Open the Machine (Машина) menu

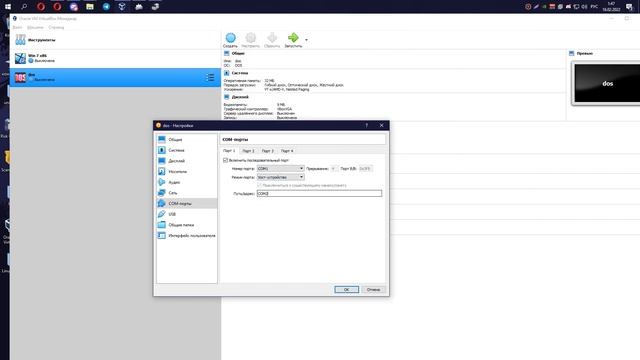(35, 27)
